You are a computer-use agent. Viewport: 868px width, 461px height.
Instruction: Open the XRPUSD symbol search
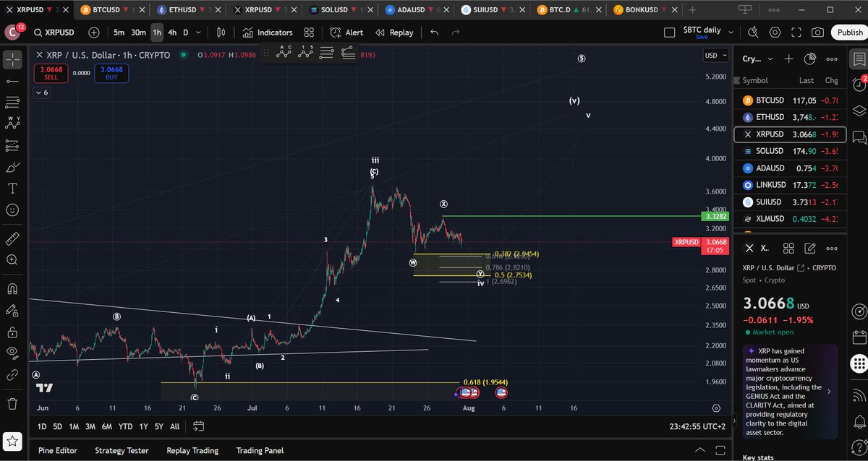click(x=54, y=33)
